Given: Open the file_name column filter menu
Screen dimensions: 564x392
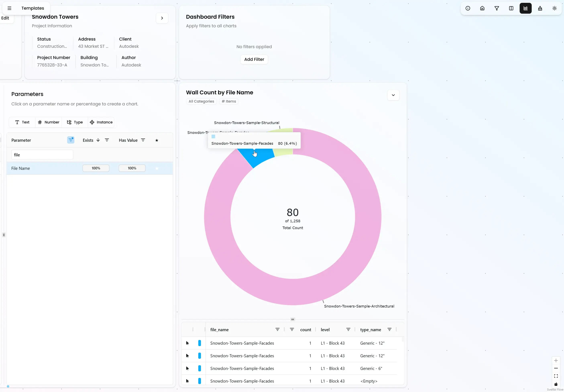Looking at the screenshot, I should (277, 329).
